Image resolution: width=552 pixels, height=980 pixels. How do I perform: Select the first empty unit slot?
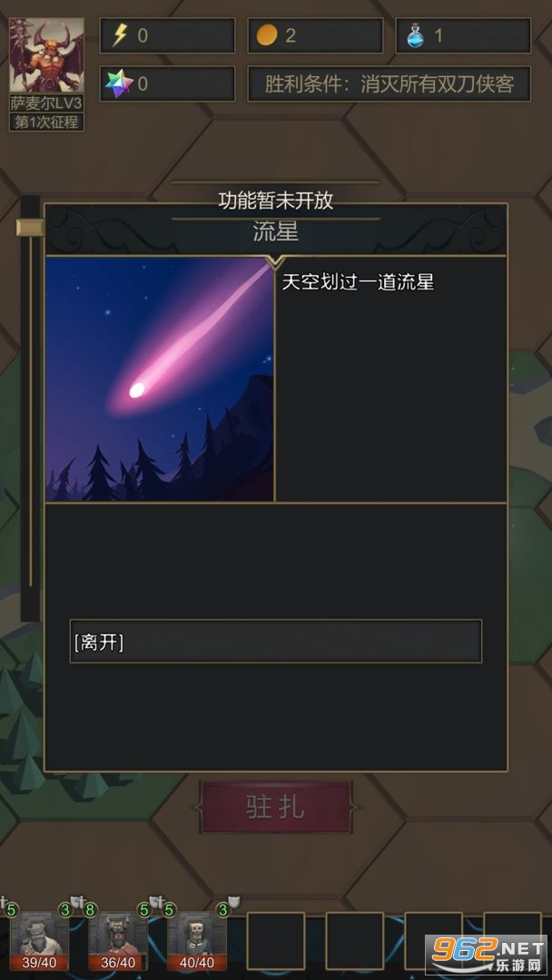(x=276, y=941)
